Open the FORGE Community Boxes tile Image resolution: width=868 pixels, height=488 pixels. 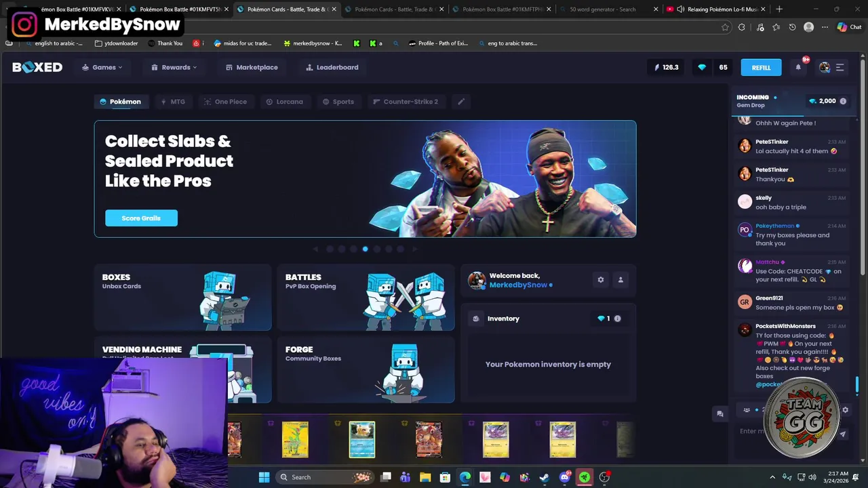pos(366,370)
